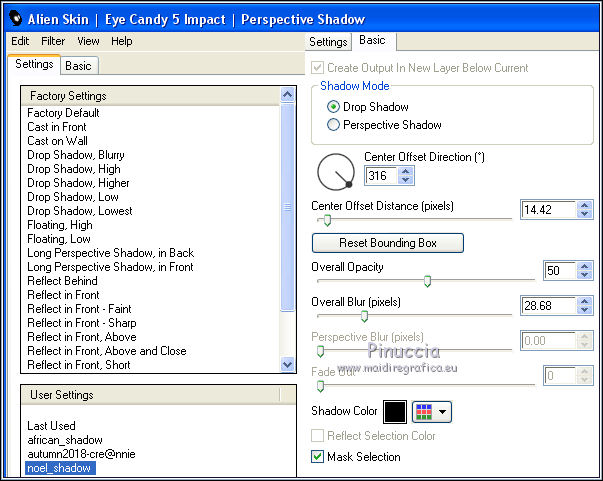
Task: Switch to the left Basic tab
Action: [78, 66]
